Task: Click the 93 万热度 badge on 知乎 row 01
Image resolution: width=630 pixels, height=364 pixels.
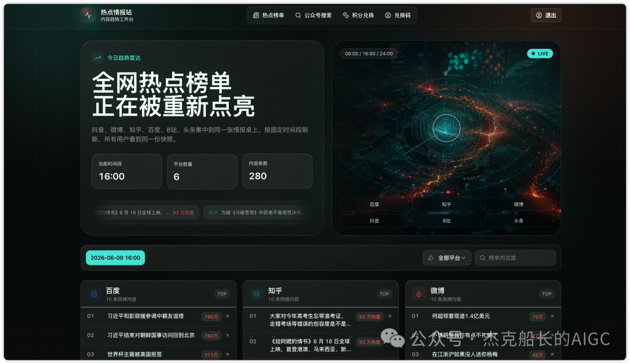Action: pyautogui.click(x=370, y=317)
